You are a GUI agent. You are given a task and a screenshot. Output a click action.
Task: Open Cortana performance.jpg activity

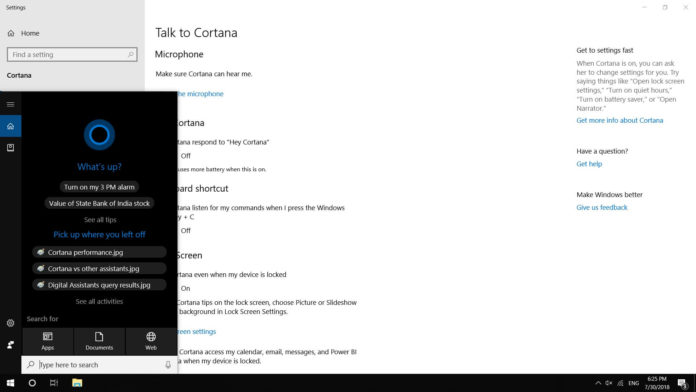99,252
